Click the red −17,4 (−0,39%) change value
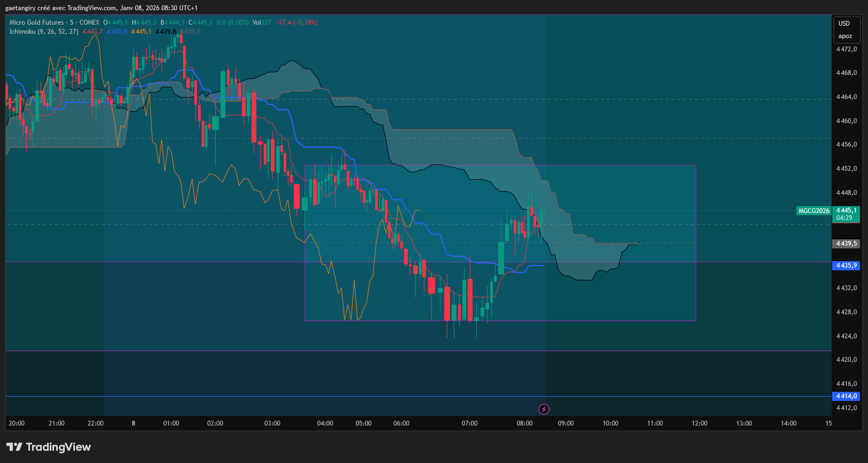Image resolution: width=868 pixels, height=463 pixels. [296, 22]
